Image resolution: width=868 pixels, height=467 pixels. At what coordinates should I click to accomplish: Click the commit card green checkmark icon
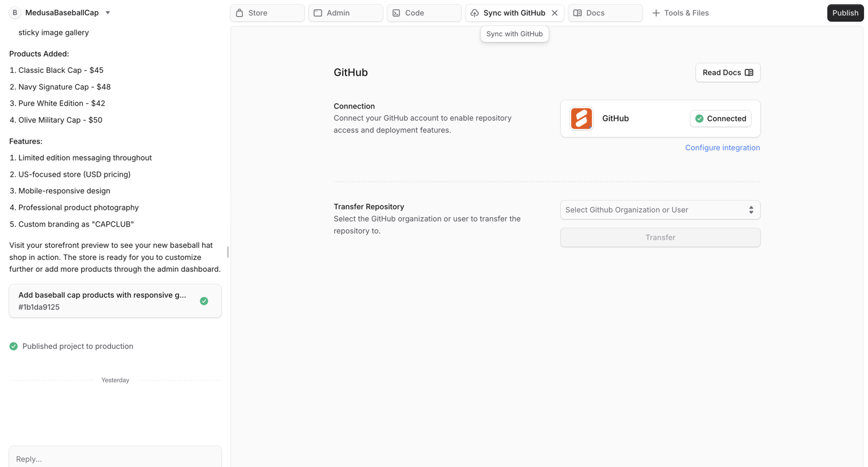pyautogui.click(x=204, y=301)
